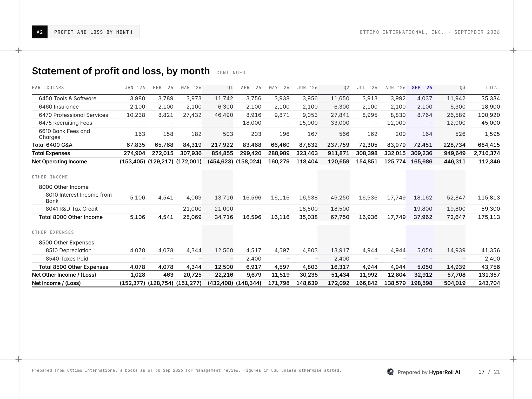Select the 6475 Recruiting Fees row label
532x399 pixels.
(x=65, y=123)
